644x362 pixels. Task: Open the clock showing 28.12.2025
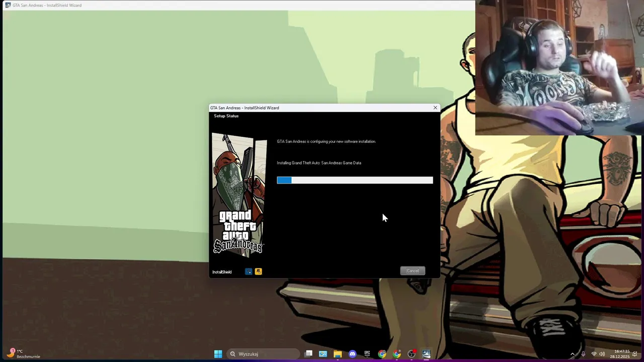[620, 354]
